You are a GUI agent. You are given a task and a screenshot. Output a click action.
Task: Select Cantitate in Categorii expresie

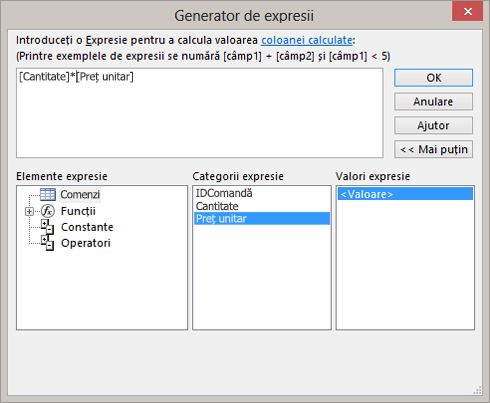tap(262, 206)
